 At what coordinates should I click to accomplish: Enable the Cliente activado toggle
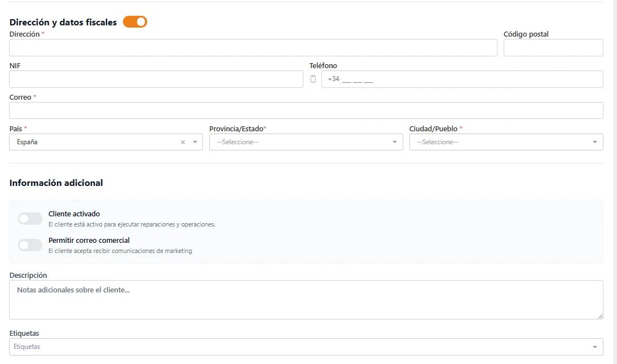click(x=30, y=219)
